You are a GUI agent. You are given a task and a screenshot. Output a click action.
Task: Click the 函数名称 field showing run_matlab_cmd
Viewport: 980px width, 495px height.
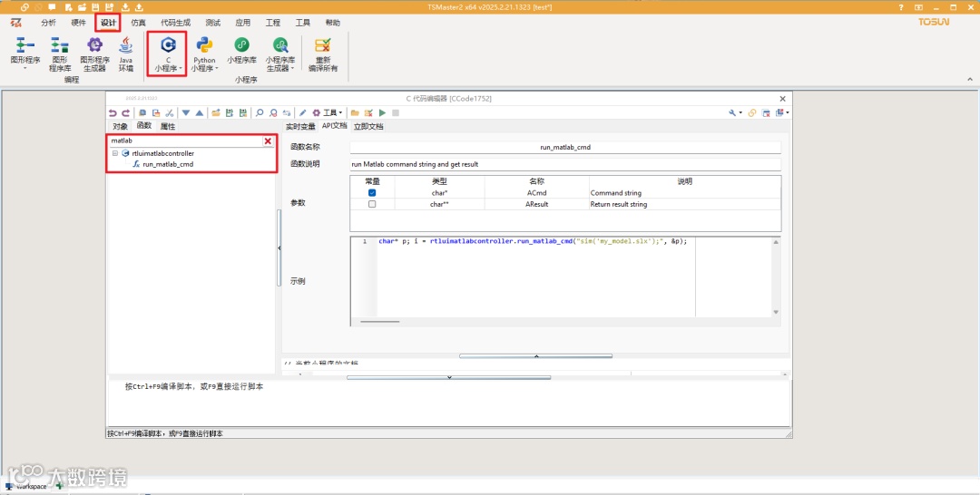pos(565,147)
